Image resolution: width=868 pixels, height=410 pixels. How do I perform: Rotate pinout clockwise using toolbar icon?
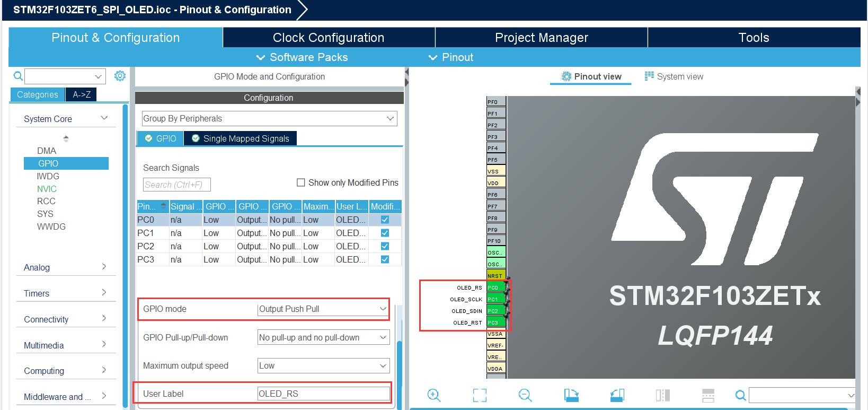click(571, 395)
